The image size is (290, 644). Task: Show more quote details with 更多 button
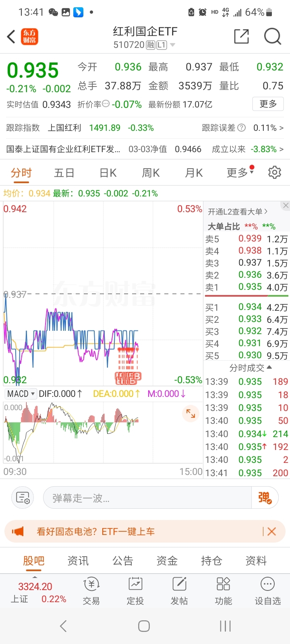pyautogui.click(x=268, y=104)
